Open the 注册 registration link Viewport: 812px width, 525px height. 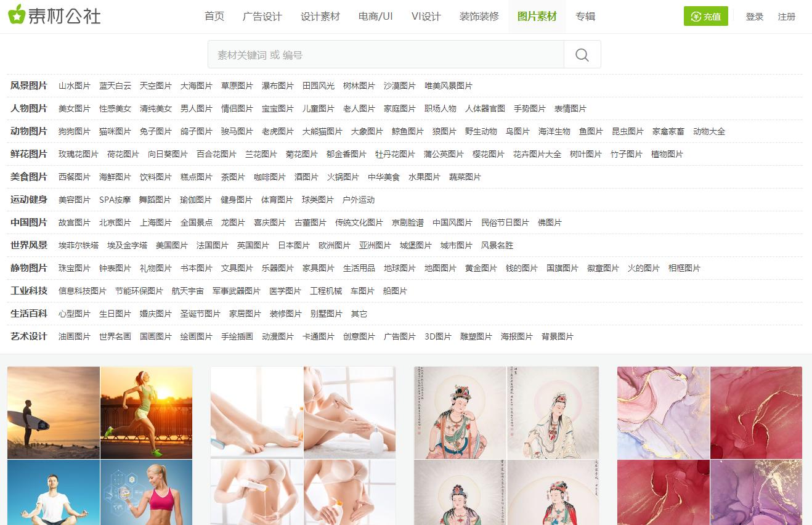786,17
